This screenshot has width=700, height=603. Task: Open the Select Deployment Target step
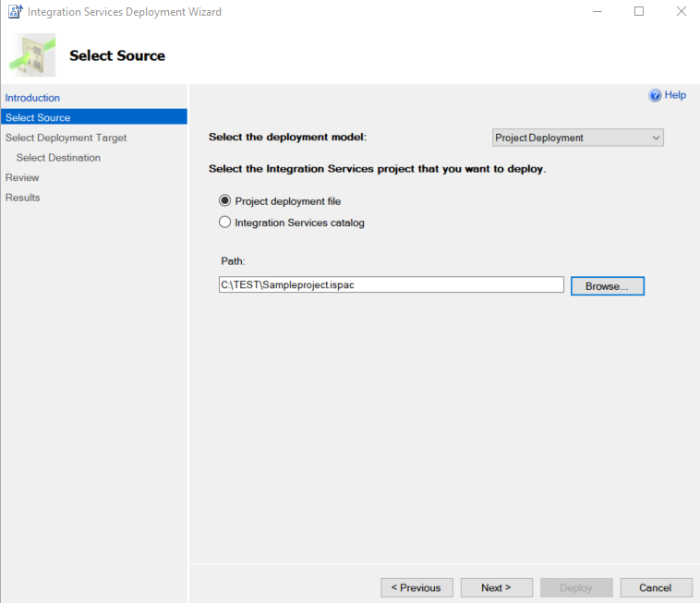66,138
